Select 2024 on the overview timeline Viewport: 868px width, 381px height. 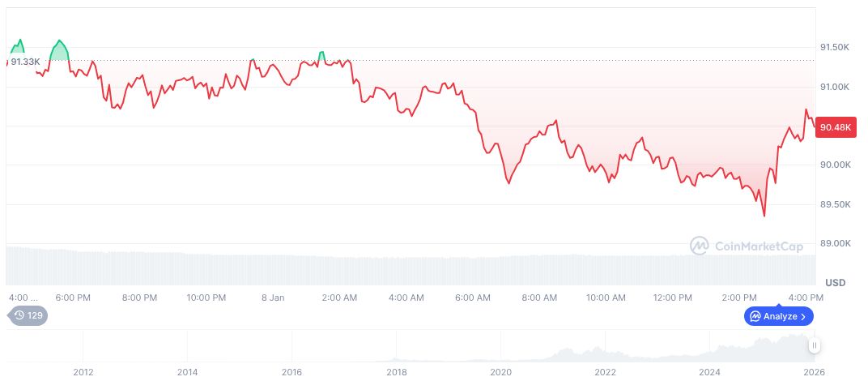tap(710, 372)
